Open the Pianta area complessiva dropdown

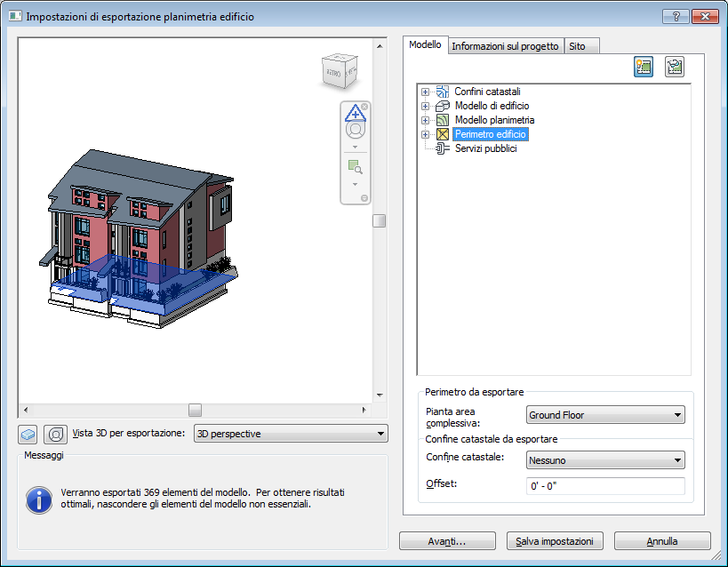pos(605,415)
